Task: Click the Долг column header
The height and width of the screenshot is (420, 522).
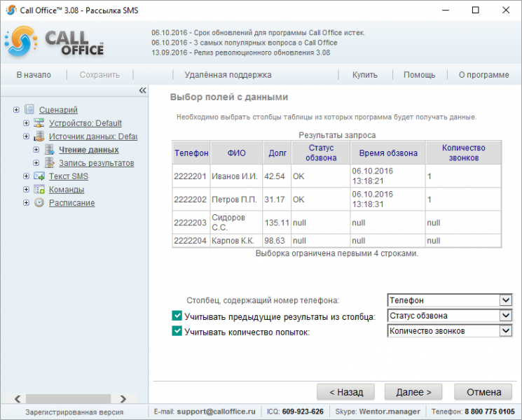Action: (277, 153)
